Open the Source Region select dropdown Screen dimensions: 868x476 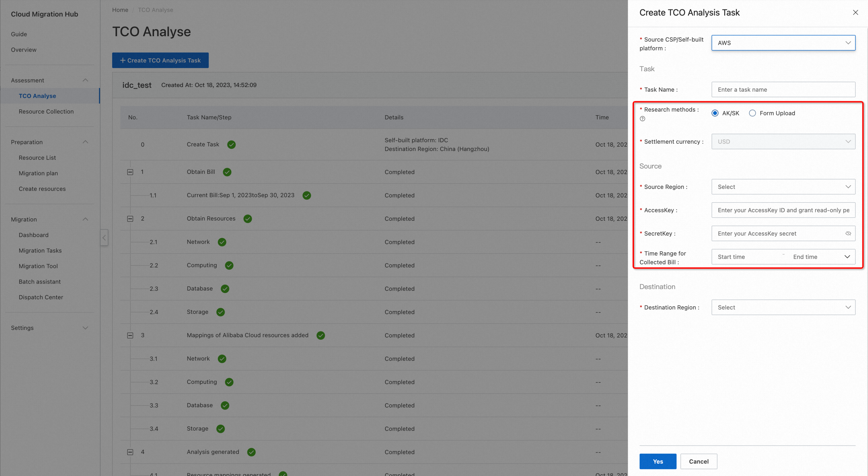(x=783, y=187)
